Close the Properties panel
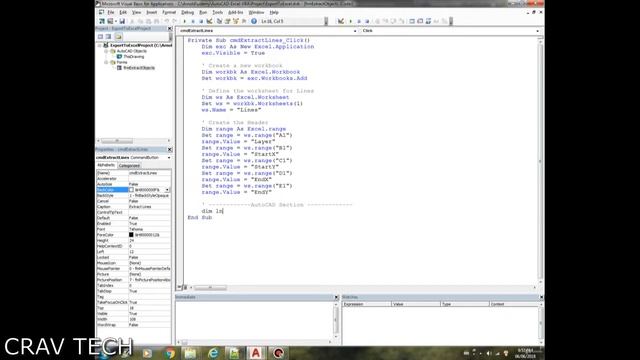640x360 pixels. click(170, 149)
